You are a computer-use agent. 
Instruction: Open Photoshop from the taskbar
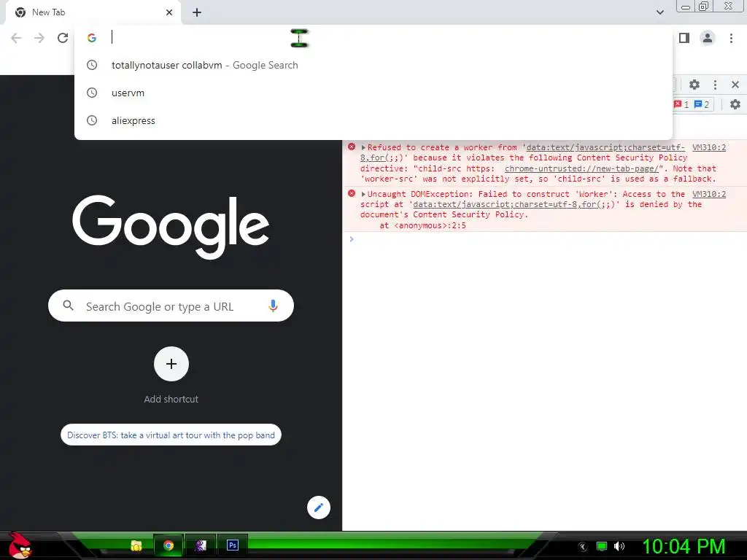[233, 545]
